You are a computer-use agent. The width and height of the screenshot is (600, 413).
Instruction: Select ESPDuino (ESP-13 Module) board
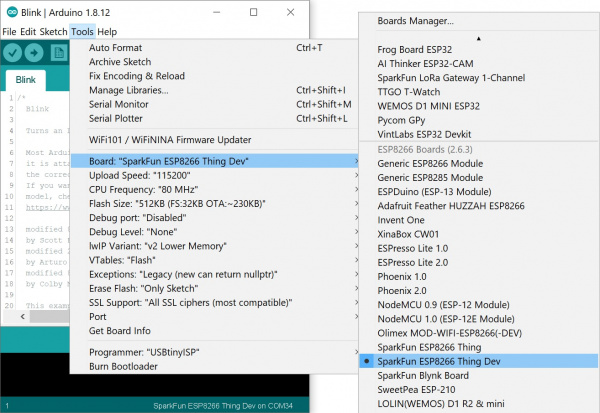click(478, 192)
